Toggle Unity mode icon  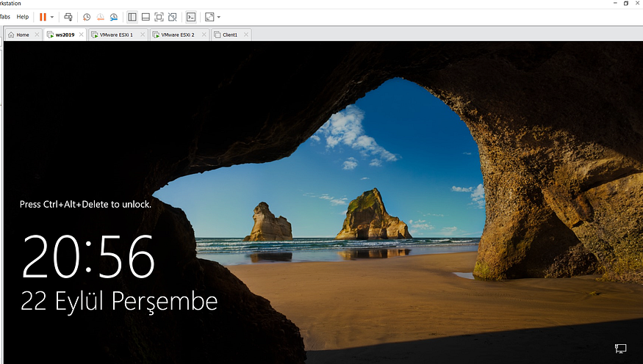coord(173,17)
